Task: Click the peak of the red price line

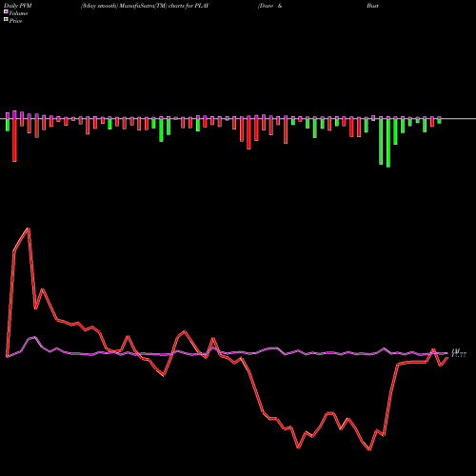Action: [29, 228]
